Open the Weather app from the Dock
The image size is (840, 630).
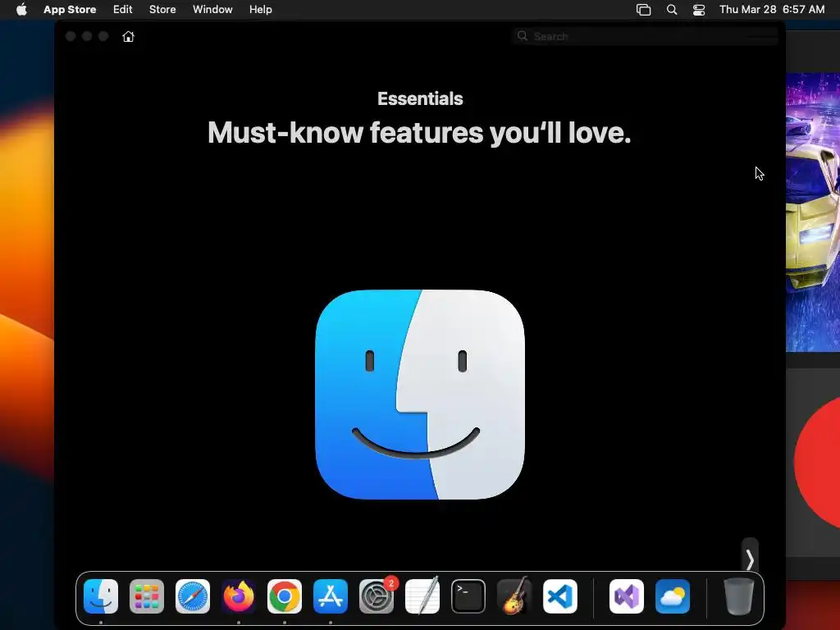[x=673, y=596]
